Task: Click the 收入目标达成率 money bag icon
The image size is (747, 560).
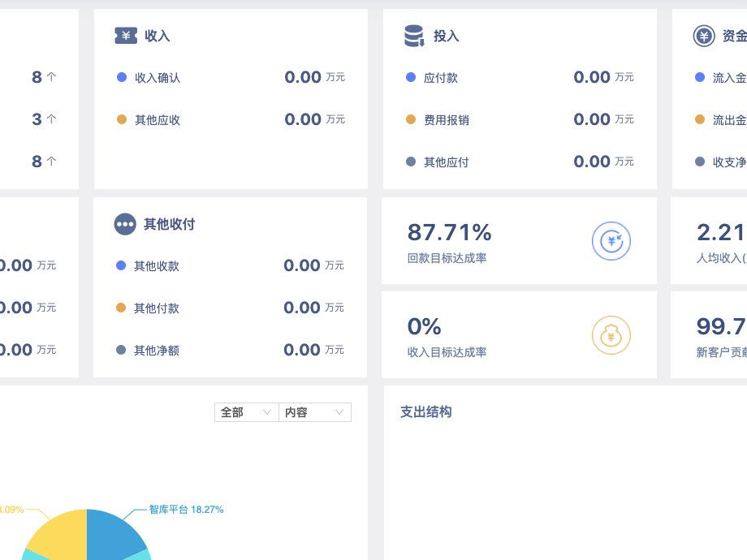Action: 611,335
